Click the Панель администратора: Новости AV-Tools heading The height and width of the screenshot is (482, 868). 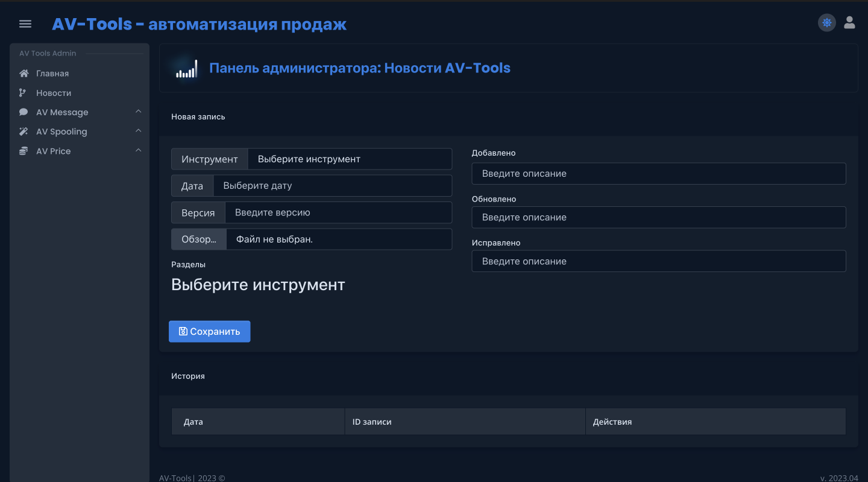click(360, 68)
